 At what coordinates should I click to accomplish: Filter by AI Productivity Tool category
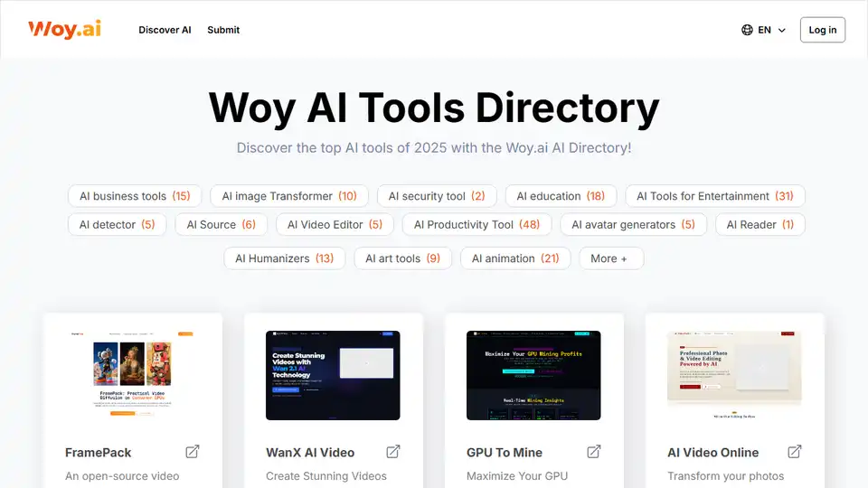[x=476, y=225]
